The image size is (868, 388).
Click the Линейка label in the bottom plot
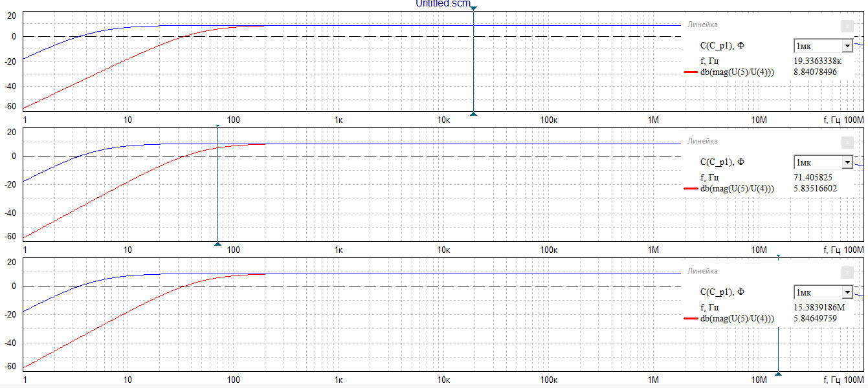pos(702,272)
